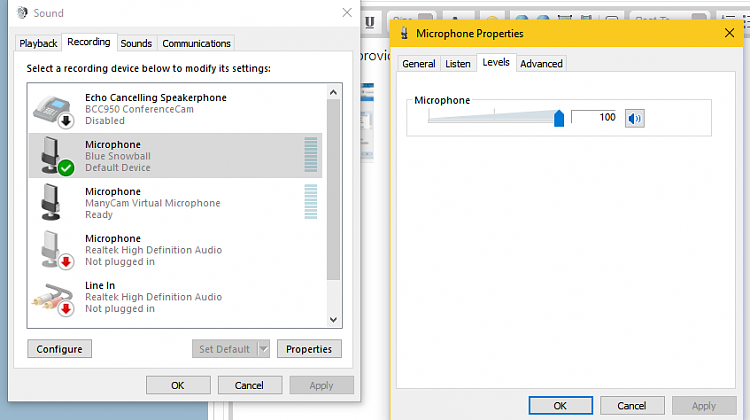Click the Line In cable icon

pyautogui.click(x=53, y=299)
